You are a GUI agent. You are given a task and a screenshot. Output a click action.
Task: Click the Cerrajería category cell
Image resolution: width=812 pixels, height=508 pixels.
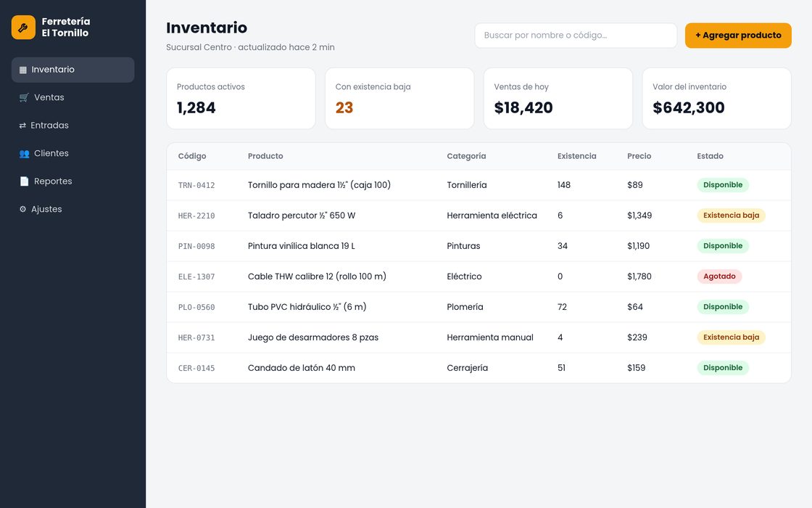[467, 368]
